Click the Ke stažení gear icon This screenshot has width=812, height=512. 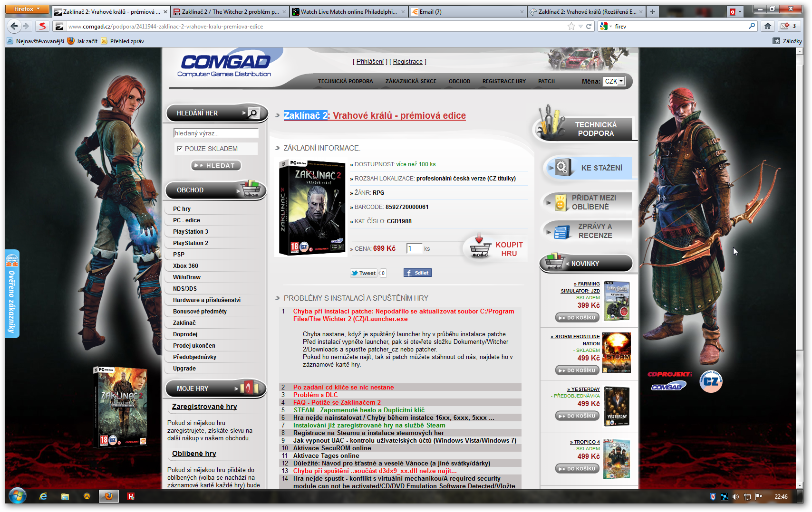pyautogui.click(x=561, y=167)
